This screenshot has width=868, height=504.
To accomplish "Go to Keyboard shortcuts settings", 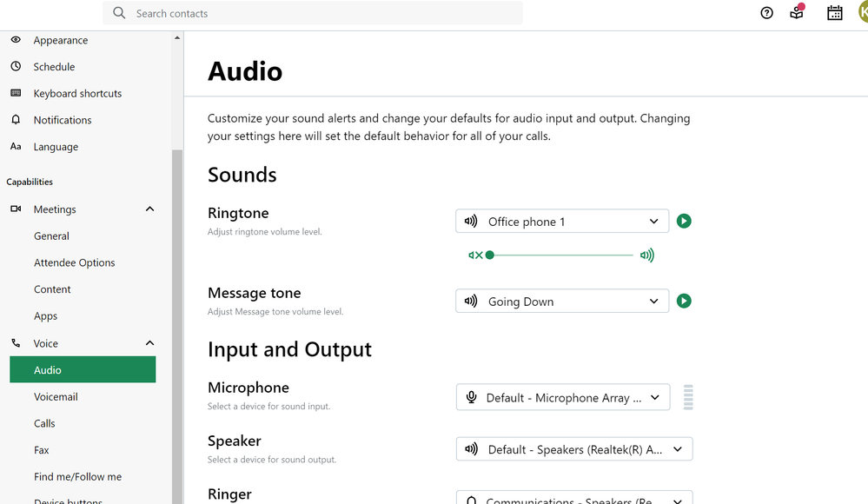I will pos(77,94).
